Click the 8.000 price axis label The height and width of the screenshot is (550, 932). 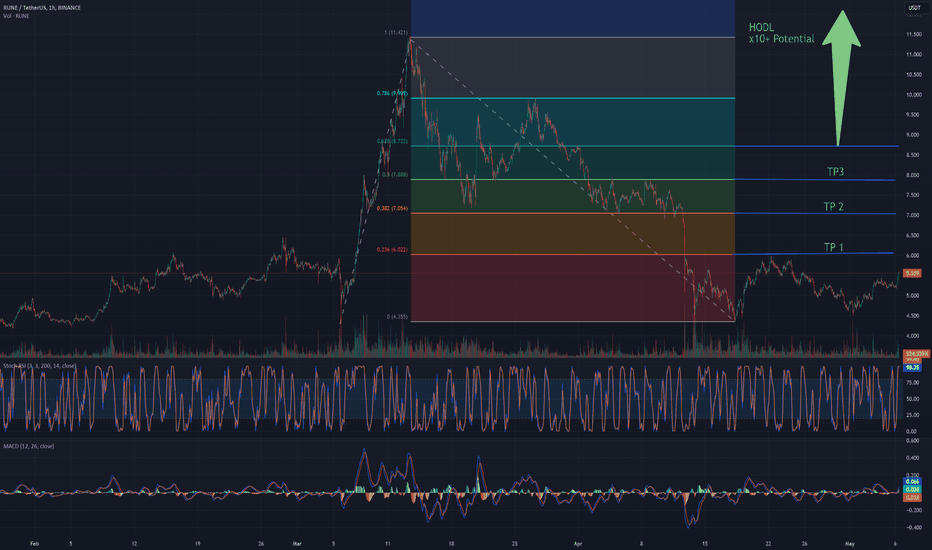pos(914,175)
